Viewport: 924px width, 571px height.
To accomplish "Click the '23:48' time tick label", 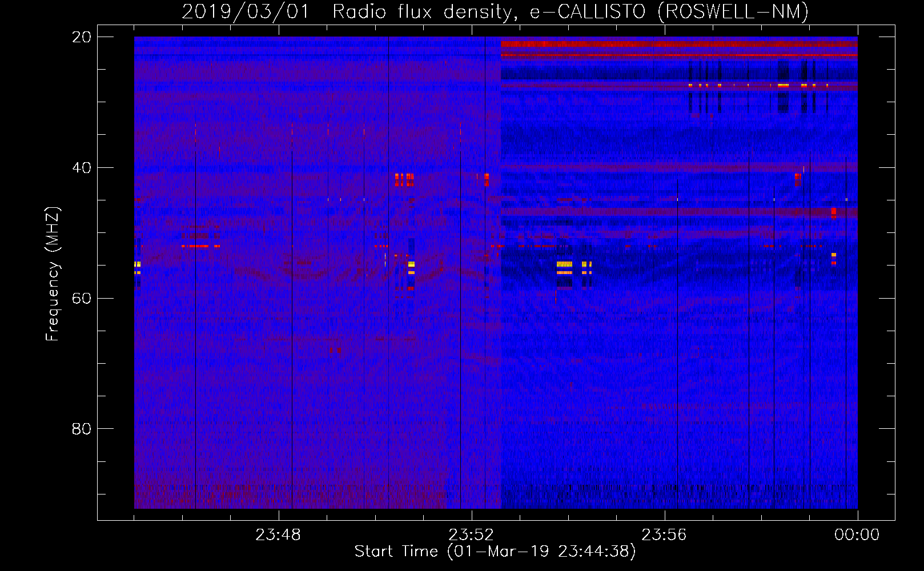I will (x=278, y=535).
